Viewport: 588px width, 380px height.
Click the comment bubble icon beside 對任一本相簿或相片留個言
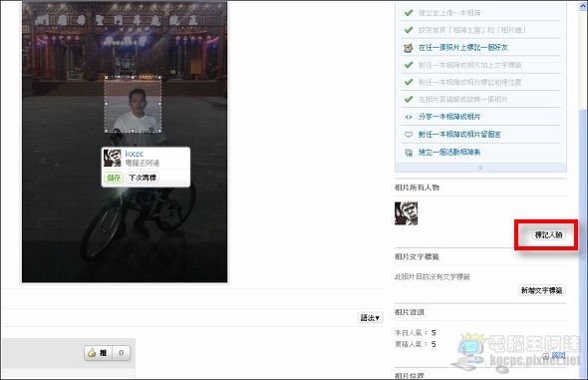(x=409, y=135)
